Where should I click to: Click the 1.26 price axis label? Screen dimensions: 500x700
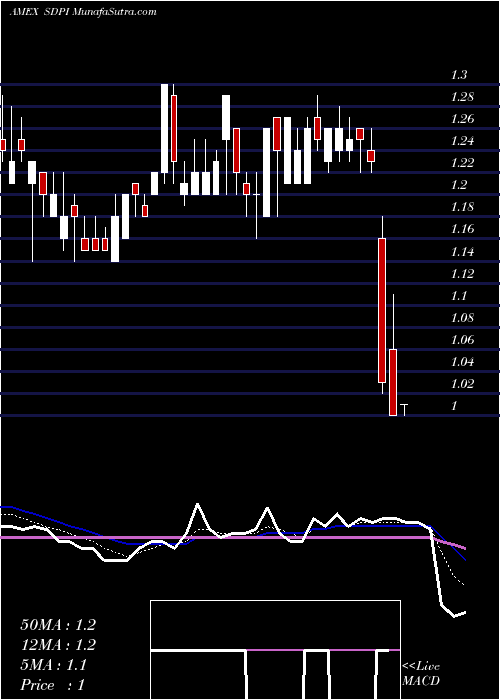pyautogui.click(x=462, y=119)
